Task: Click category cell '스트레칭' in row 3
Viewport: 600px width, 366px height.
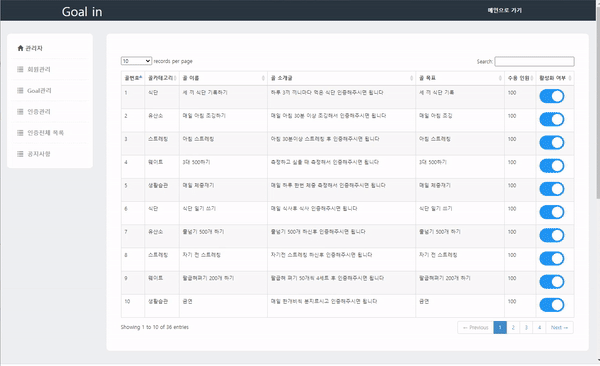Action: coord(158,139)
